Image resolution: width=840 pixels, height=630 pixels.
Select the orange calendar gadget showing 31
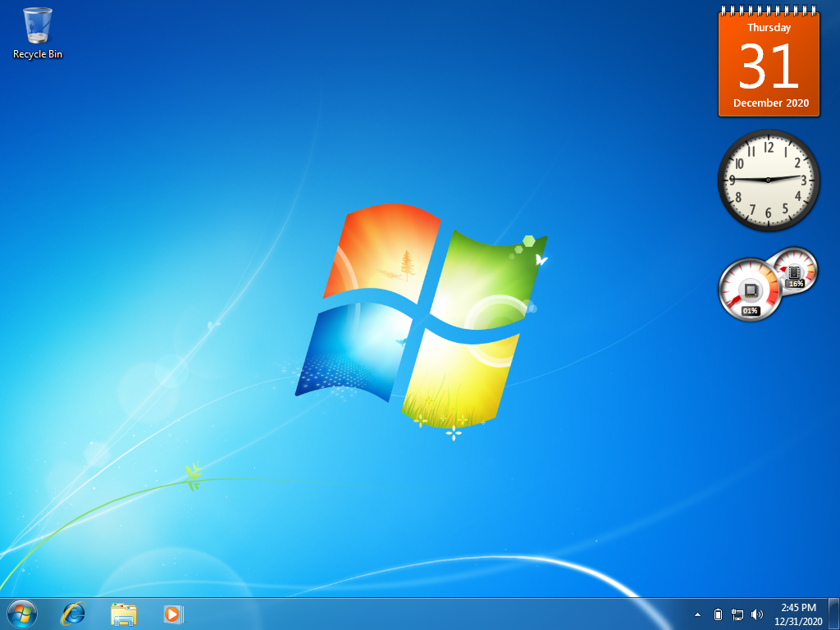[769, 62]
